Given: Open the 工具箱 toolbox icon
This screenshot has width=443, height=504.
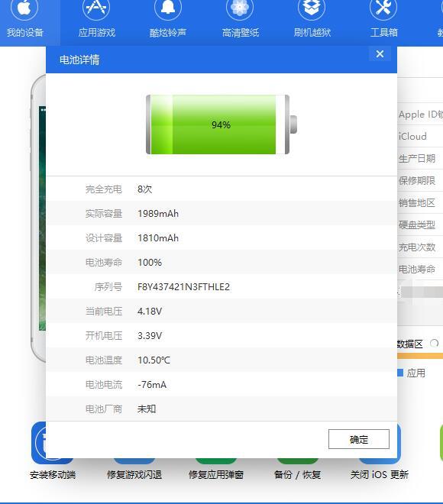Looking at the screenshot, I should 383,9.
